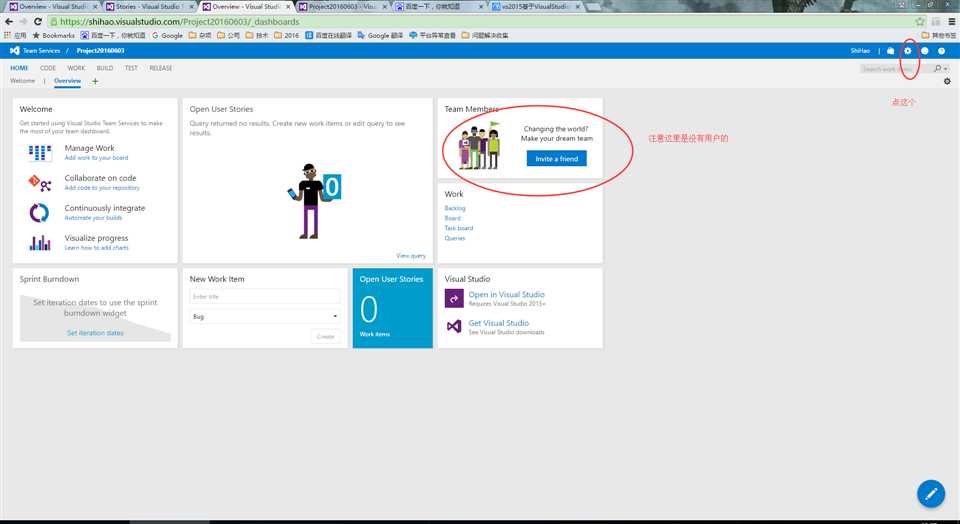The width and height of the screenshot is (960, 524).
Task: Switch to Project20160603 browser tab
Action: [x=343, y=6]
